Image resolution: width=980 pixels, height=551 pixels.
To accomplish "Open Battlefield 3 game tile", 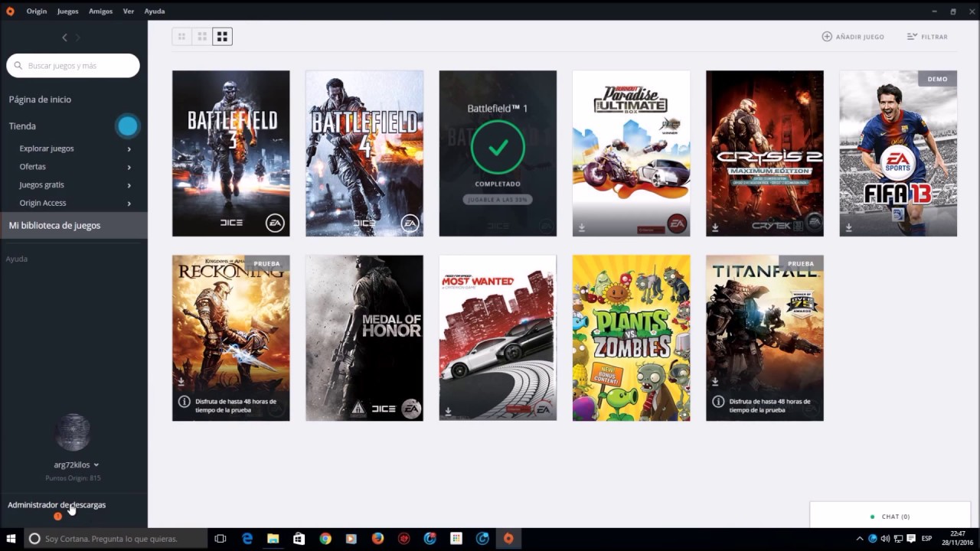I will click(x=231, y=153).
